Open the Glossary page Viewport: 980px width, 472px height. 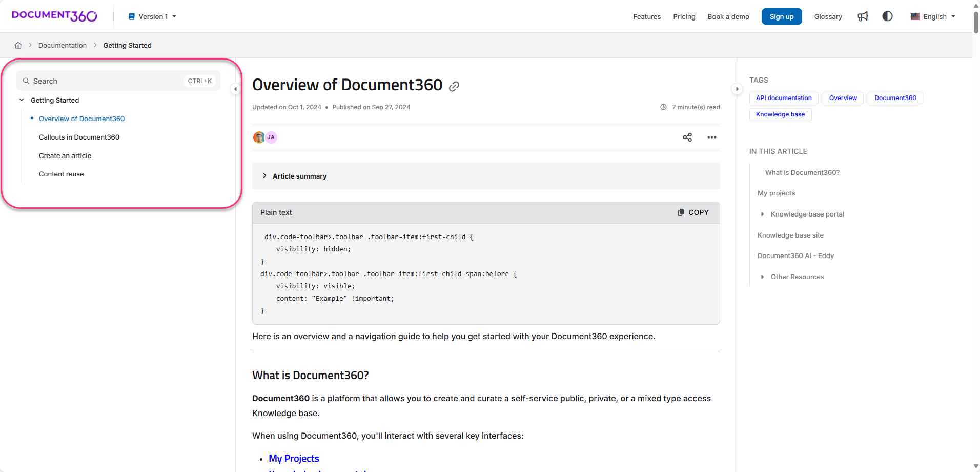tap(828, 16)
